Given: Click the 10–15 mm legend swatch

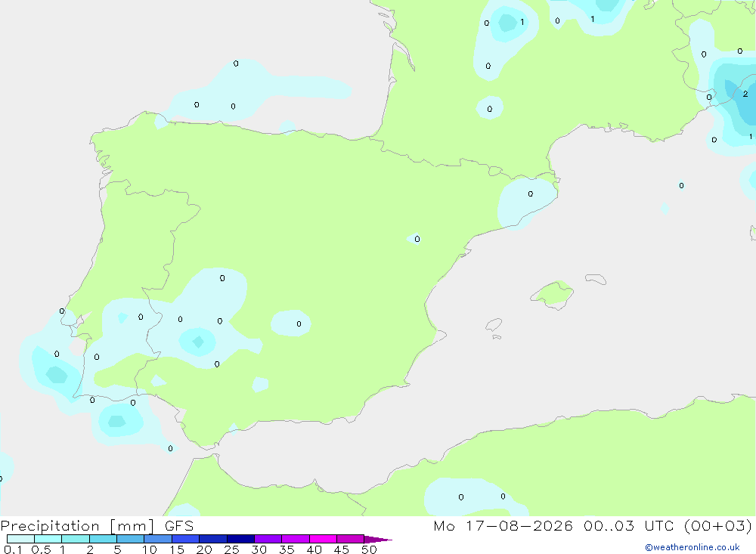Looking at the screenshot, I should [x=158, y=539].
